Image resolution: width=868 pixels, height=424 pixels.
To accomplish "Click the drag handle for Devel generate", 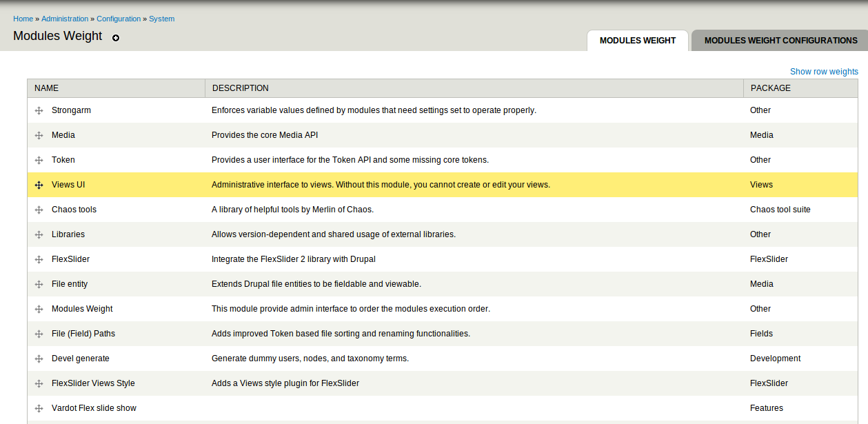I will (39, 359).
